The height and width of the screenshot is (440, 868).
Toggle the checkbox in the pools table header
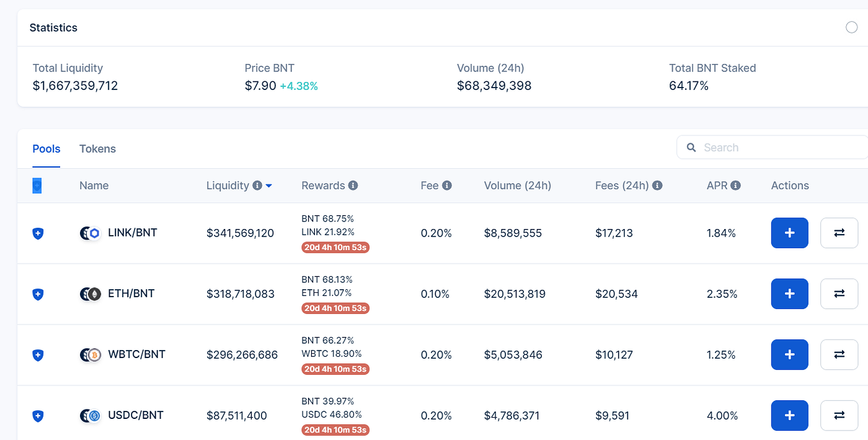click(x=37, y=185)
